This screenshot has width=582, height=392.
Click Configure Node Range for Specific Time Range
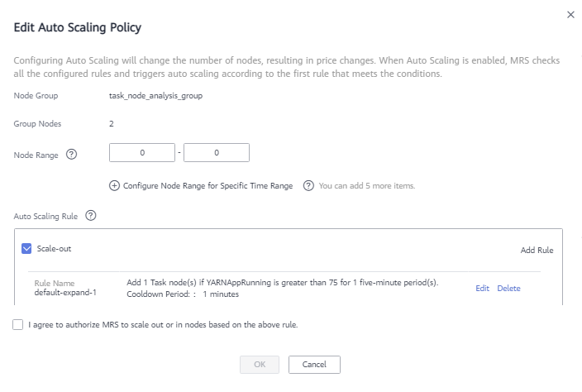click(208, 185)
